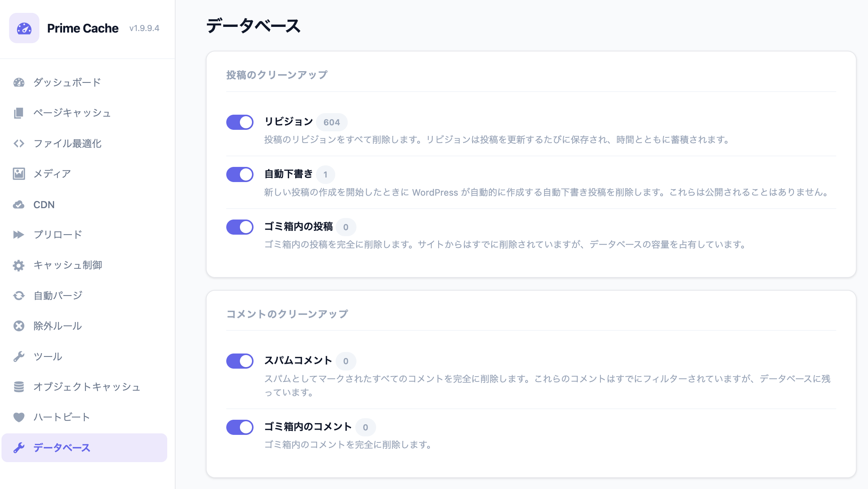Viewport: 868px width, 489px height.
Task: Click the CDN cloud icon
Action: [x=19, y=205]
